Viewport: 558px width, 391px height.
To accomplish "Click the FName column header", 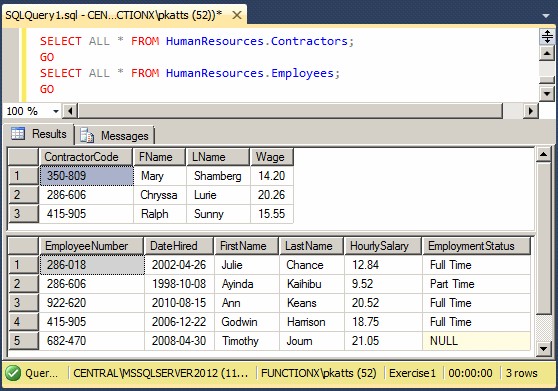I will (159, 157).
